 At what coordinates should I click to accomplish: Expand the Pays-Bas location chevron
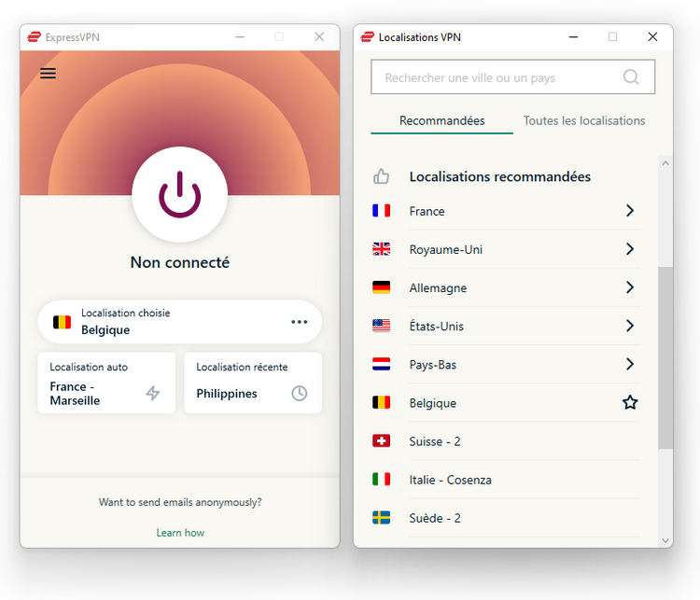click(630, 364)
